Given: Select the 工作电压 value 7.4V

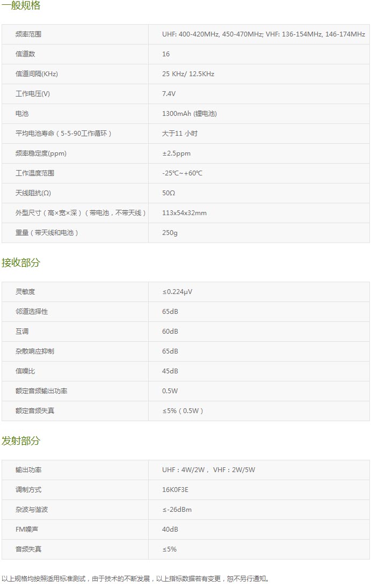Looking at the screenshot, I should pos(169,94).
